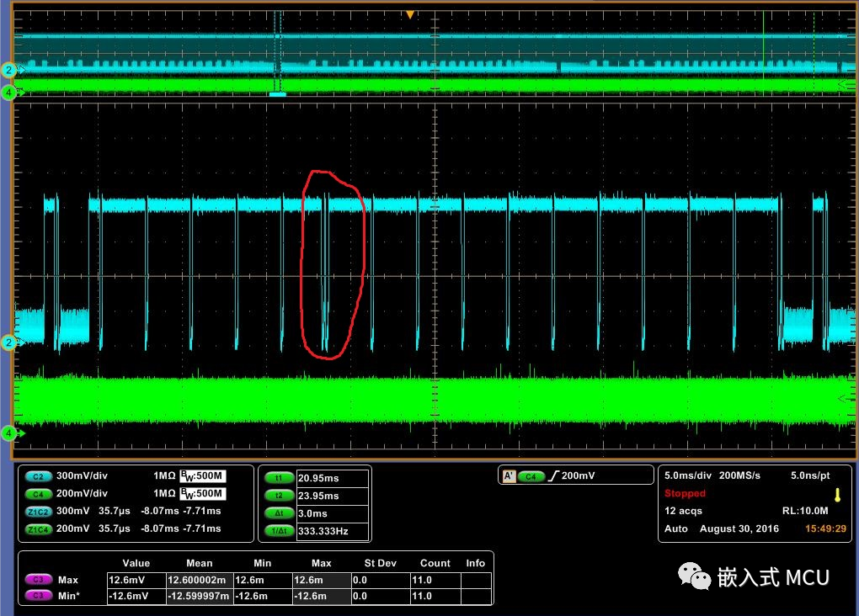859x616 pixels.
Task: Click the 1/Δt frequency badge
Action: 278,531
